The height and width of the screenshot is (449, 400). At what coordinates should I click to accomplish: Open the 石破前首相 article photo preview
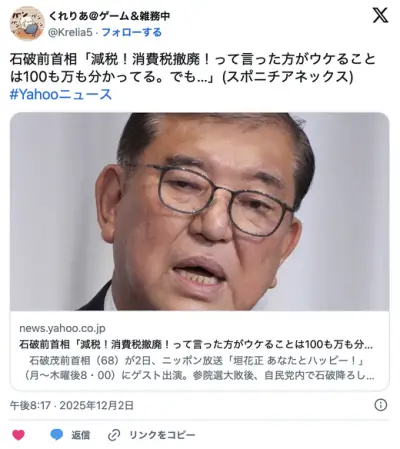pos(199,212)
